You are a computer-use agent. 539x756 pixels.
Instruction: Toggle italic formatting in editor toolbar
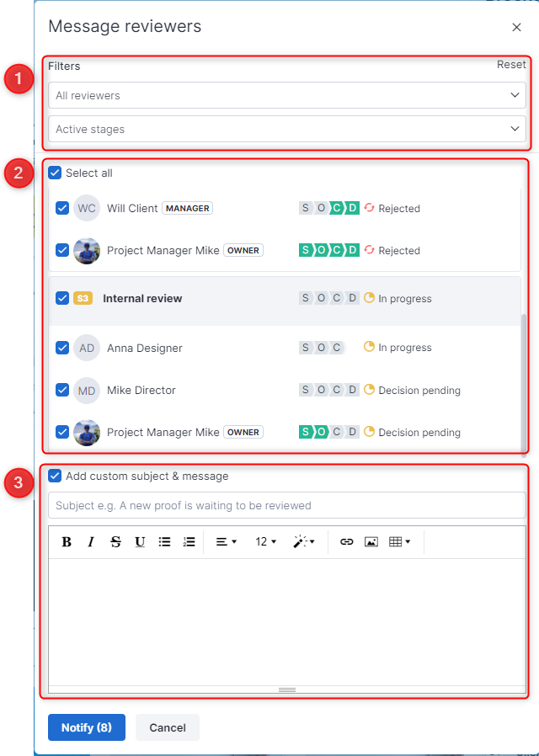pos(91,542)
